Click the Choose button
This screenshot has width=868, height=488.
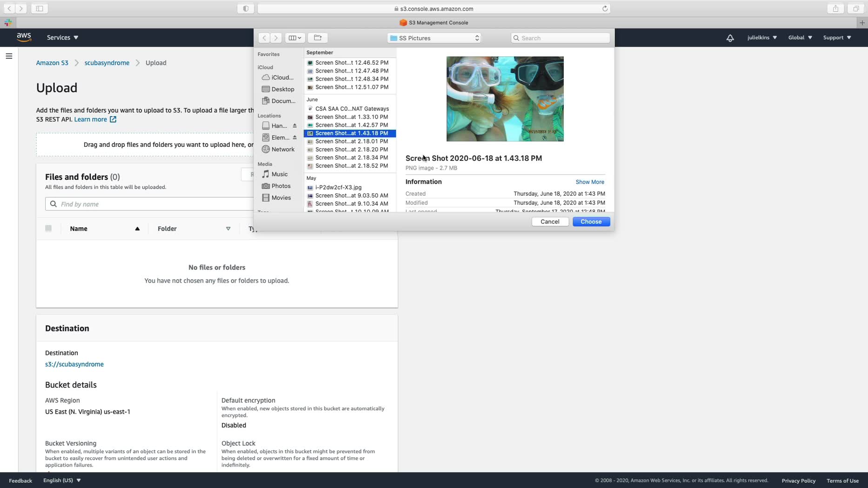591,222
